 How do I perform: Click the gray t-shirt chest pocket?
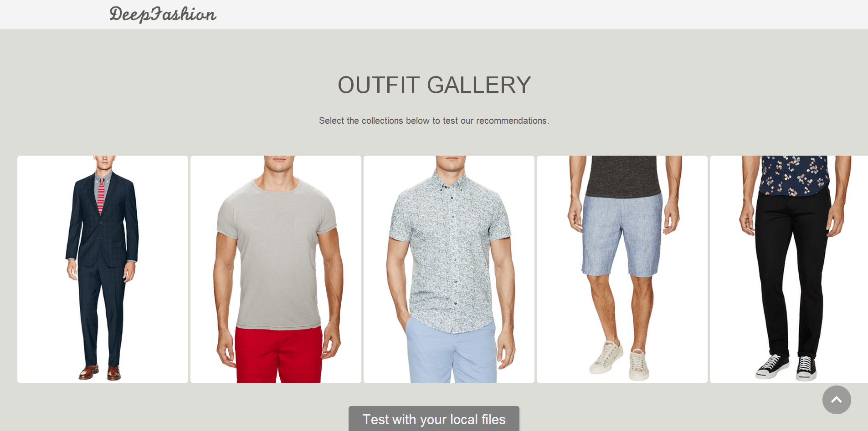(303, 232)
